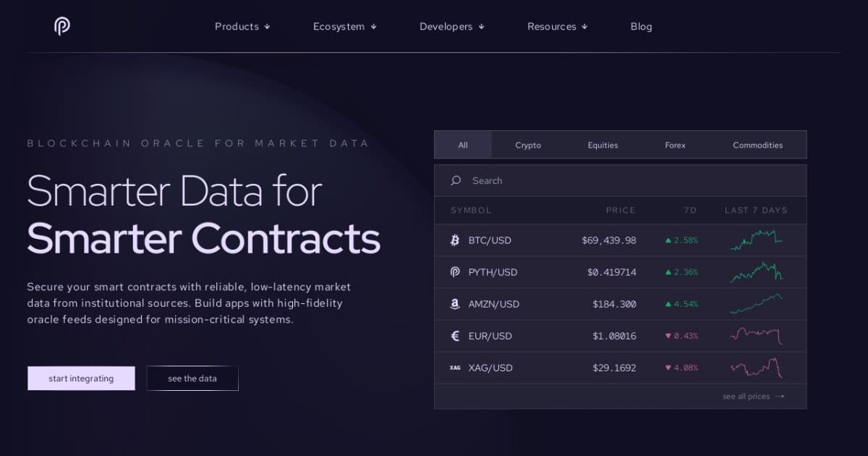This screenshot has width=868, height=456.
Task: Select the Amazon icon in the AMZN/USD row
Action: pos(454,303)
